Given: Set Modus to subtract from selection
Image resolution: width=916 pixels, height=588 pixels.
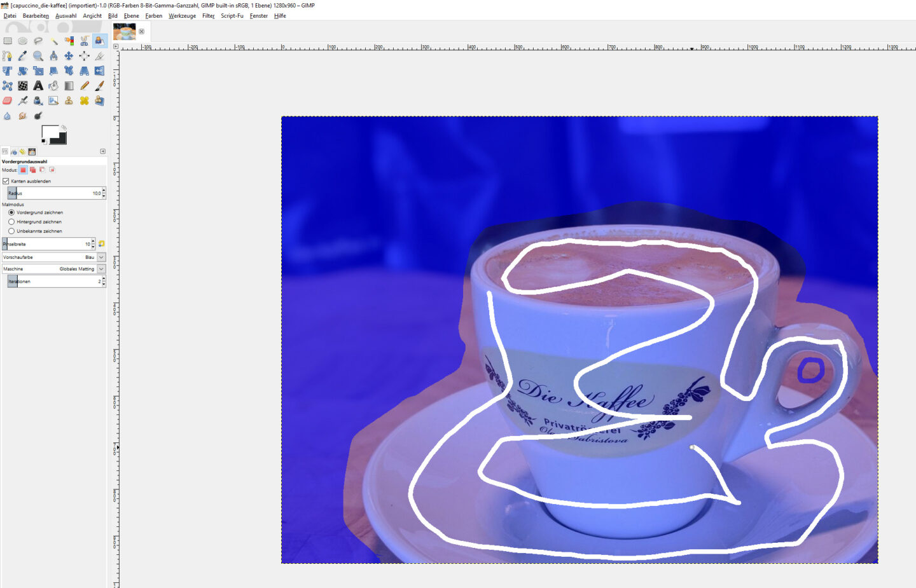Looking at the screenshot, I should coord(42,170).
